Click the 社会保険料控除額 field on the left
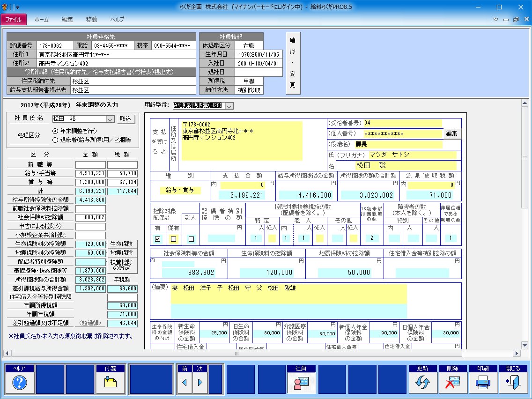This screenshot has height=399, width=532. click(x=90, y=217)
